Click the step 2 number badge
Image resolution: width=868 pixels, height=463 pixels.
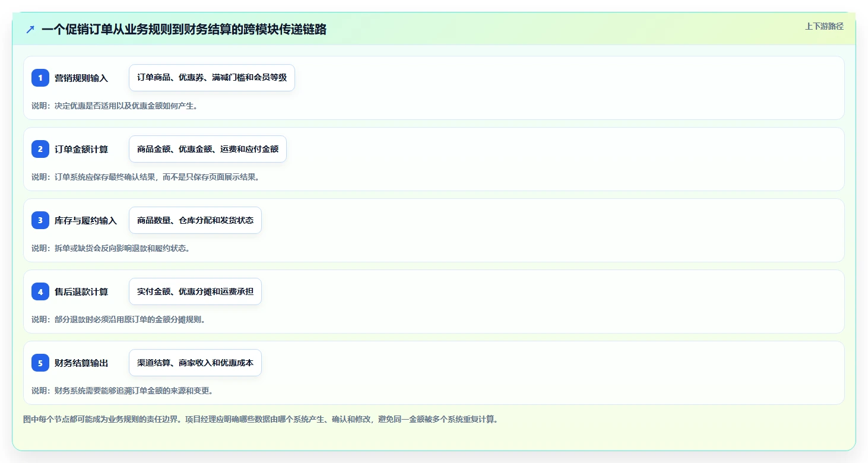40,149
